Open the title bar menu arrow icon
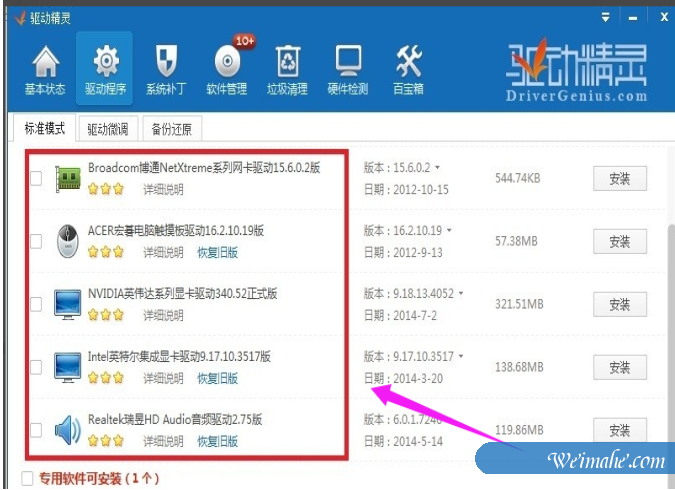Image resolution: width=675 pixels, height=490 pixels. click(606, 18)
